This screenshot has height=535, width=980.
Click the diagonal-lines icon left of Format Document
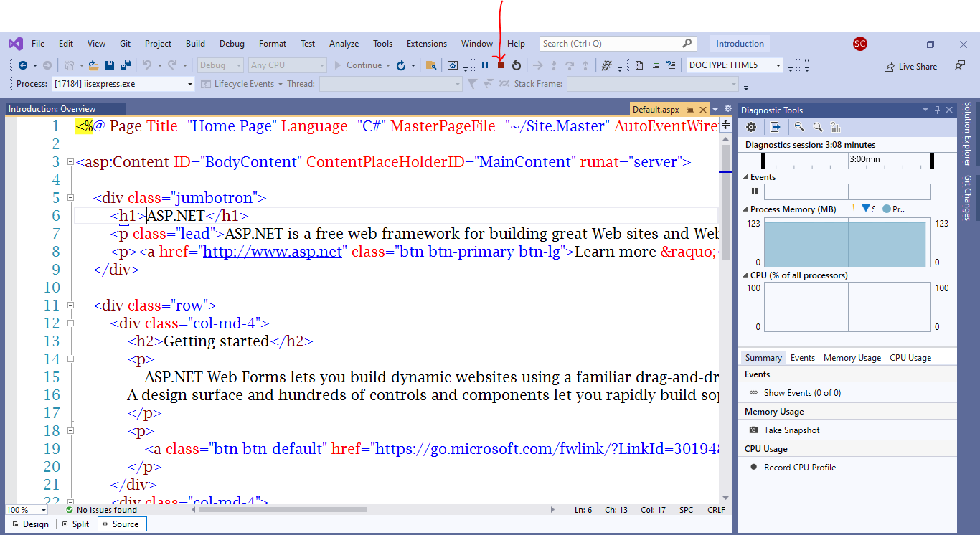(606, 65)
